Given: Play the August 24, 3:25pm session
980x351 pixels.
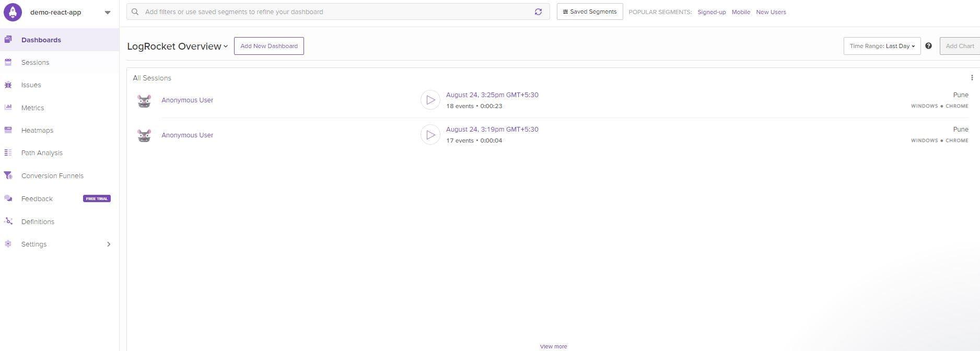Looking at the screenshot, I should click(x=430, y=100).
